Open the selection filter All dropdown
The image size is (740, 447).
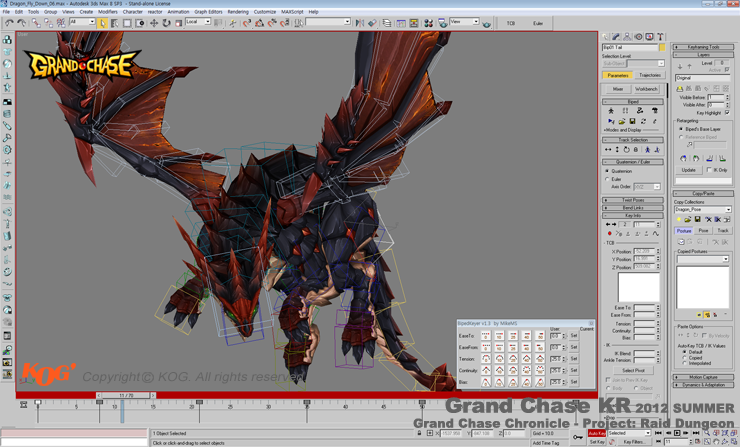point(82,22)
